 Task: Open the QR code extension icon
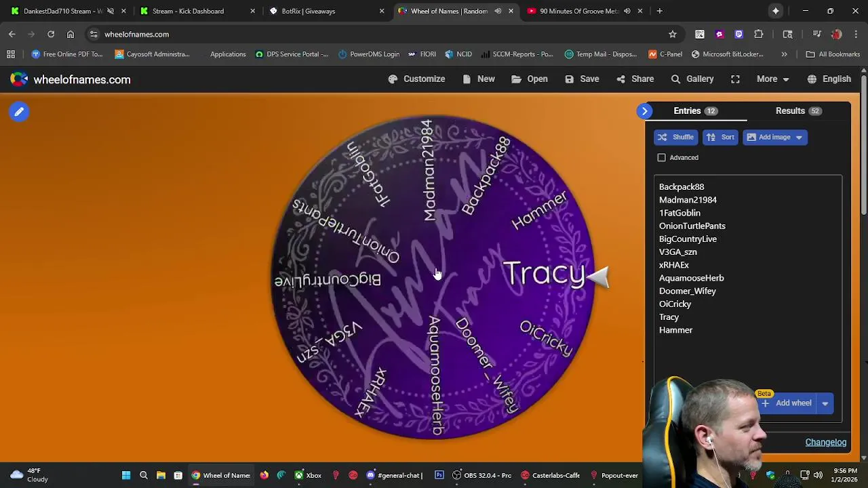click(x=700, y=35)
